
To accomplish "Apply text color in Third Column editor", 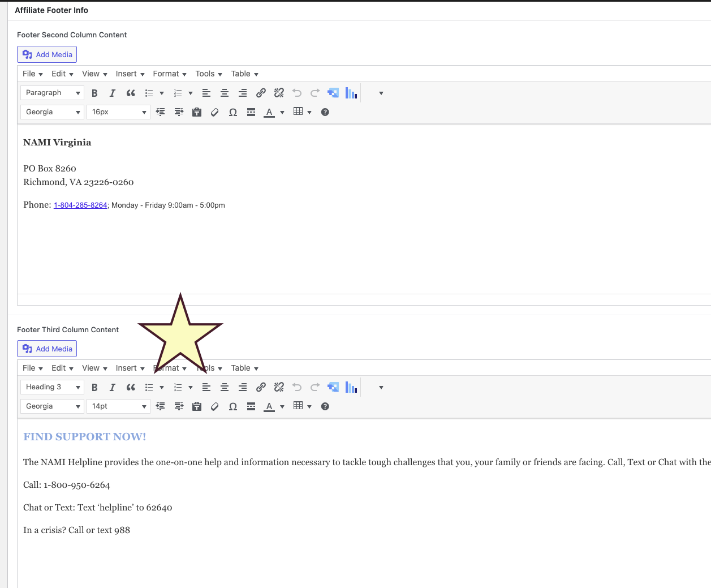I will pyautogui.click(x=269, y=406).
